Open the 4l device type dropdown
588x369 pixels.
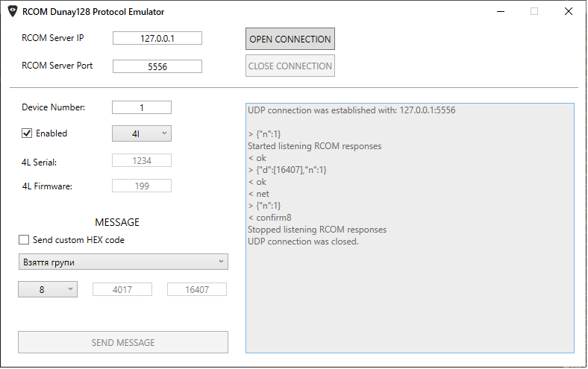142,133
